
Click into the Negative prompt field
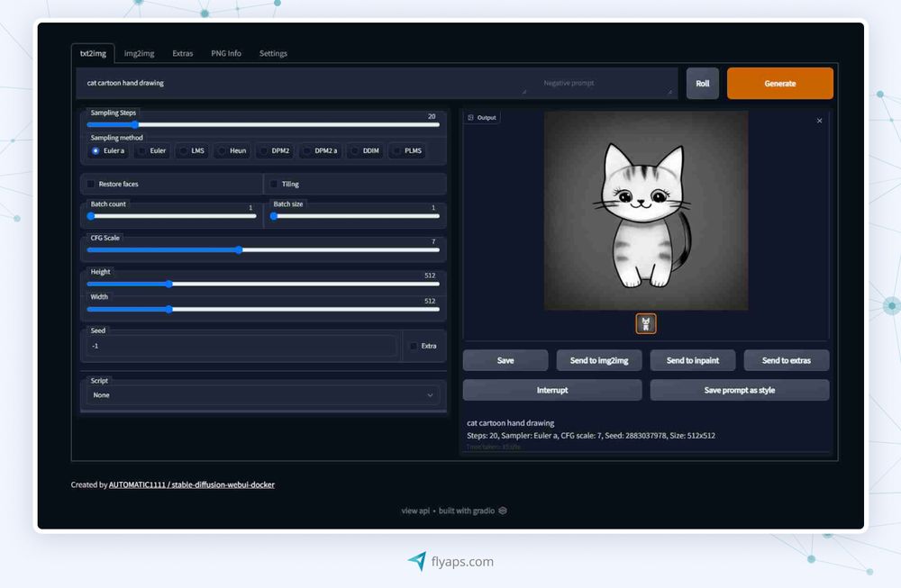602,83
